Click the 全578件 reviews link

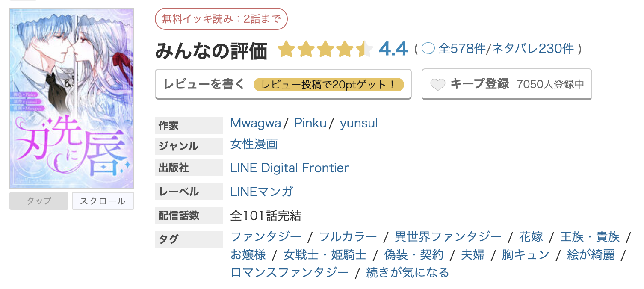[x=462, y=49]
